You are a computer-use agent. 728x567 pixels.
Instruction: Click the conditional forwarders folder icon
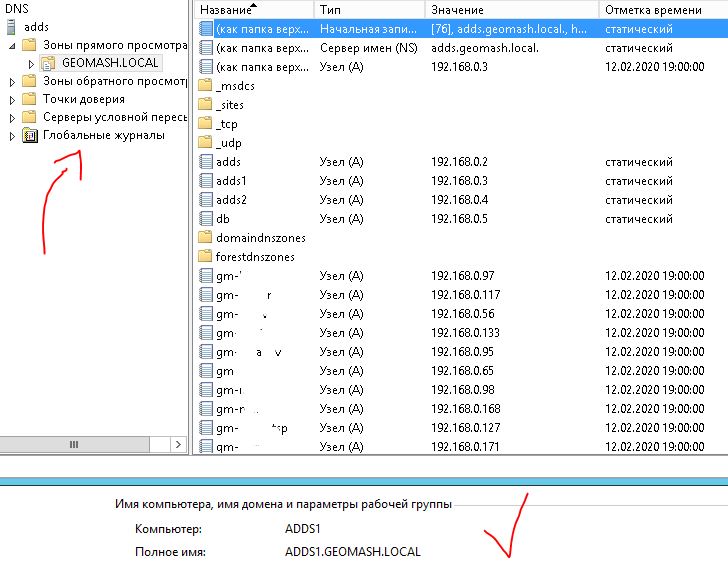point(29,117)
